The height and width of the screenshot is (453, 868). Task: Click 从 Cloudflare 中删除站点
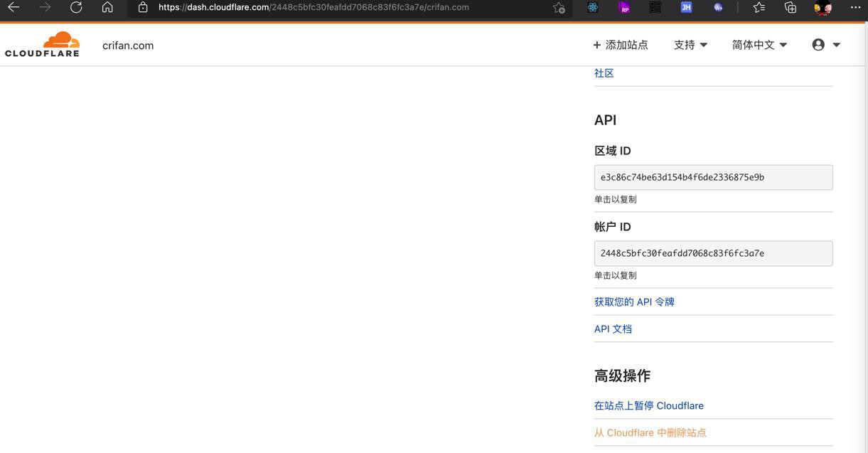click(x=650, y=433)
